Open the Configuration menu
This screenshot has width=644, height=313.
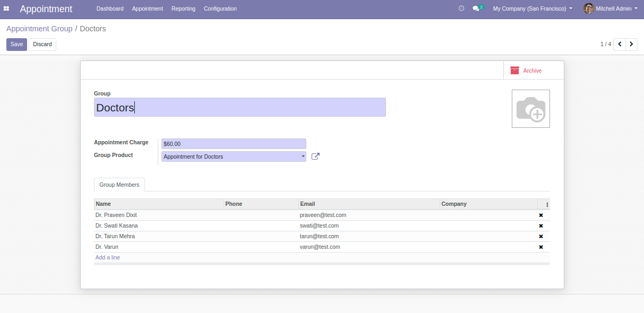pos(220,8)
